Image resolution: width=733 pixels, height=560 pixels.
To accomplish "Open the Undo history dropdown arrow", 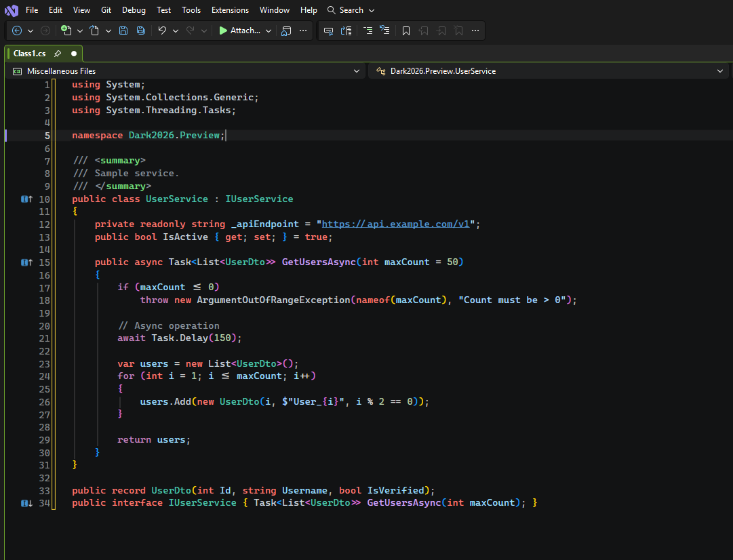I will pyautogui.click(x=176, y=31).
